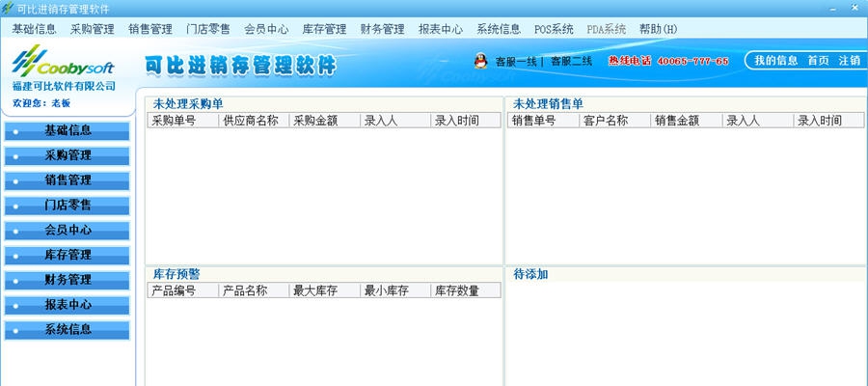Screen dimensions: 868x386
Task: Open the 客服二线 chat link
Action: pyautogui.click(x=571, y=62)
